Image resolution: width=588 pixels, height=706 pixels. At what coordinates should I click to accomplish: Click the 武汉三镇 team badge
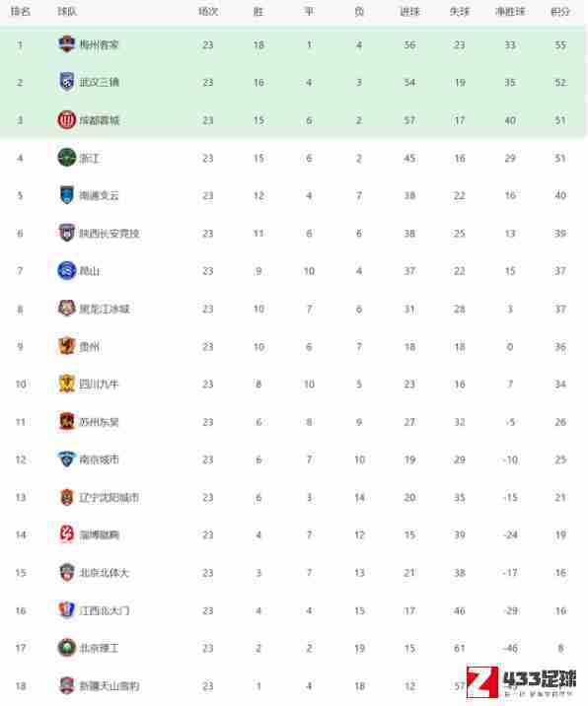coord(67,82)
